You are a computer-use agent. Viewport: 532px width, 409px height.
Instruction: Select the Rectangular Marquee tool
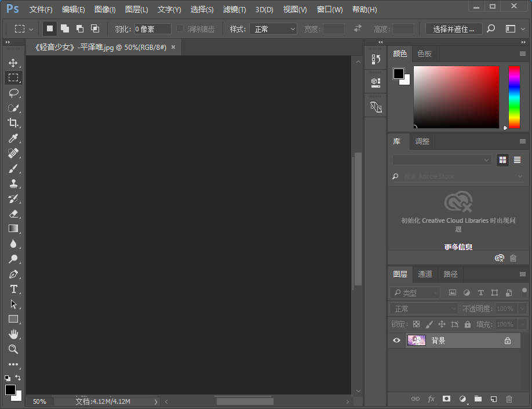[13, 78]
